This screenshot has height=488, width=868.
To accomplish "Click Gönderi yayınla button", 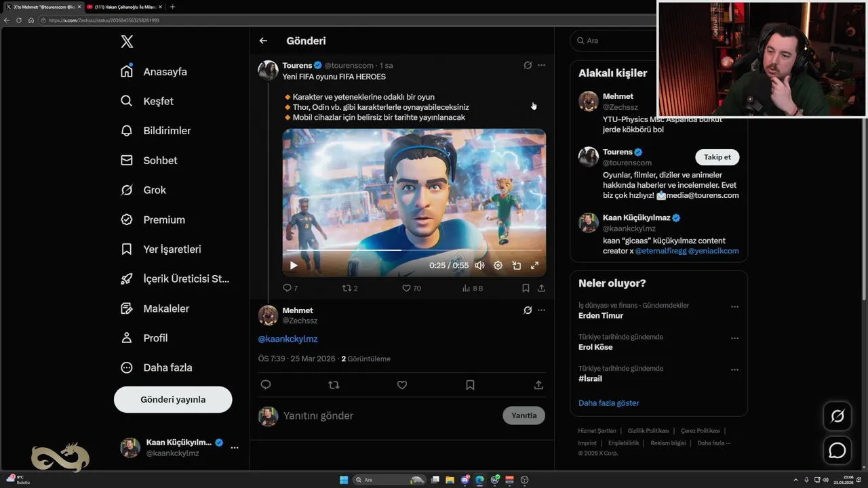I will click(173, 399).
